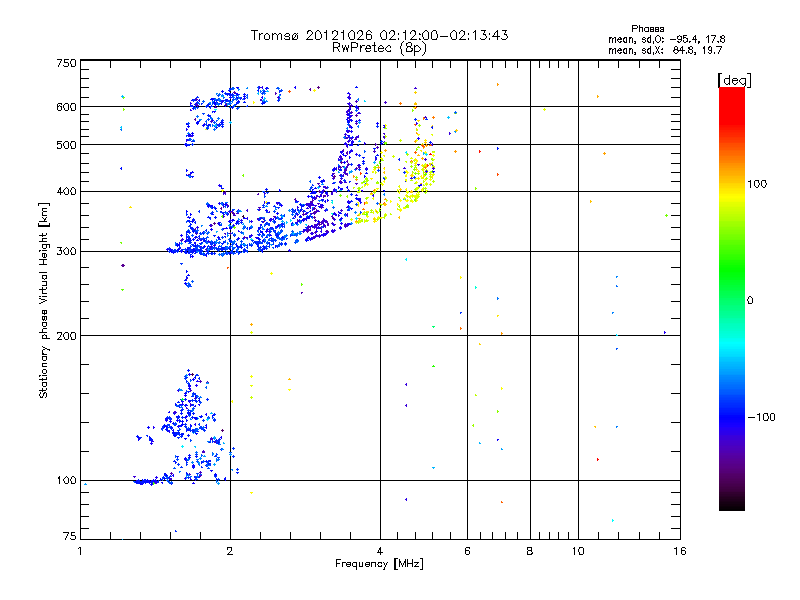
Task: Click the y-axis tick label '75'
Action: [x=70, y=536]
